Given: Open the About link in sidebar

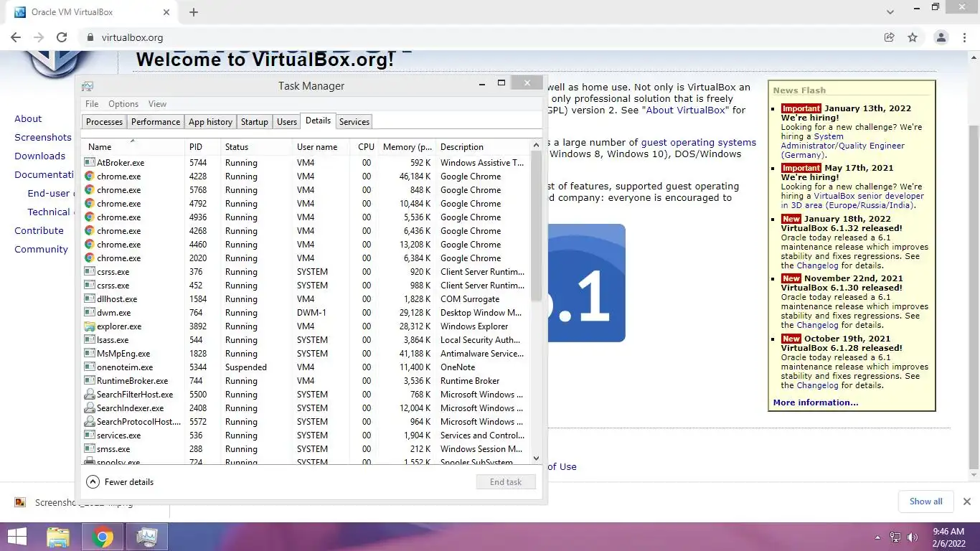Looking at the screenshot, I should [x=28, y=118].
